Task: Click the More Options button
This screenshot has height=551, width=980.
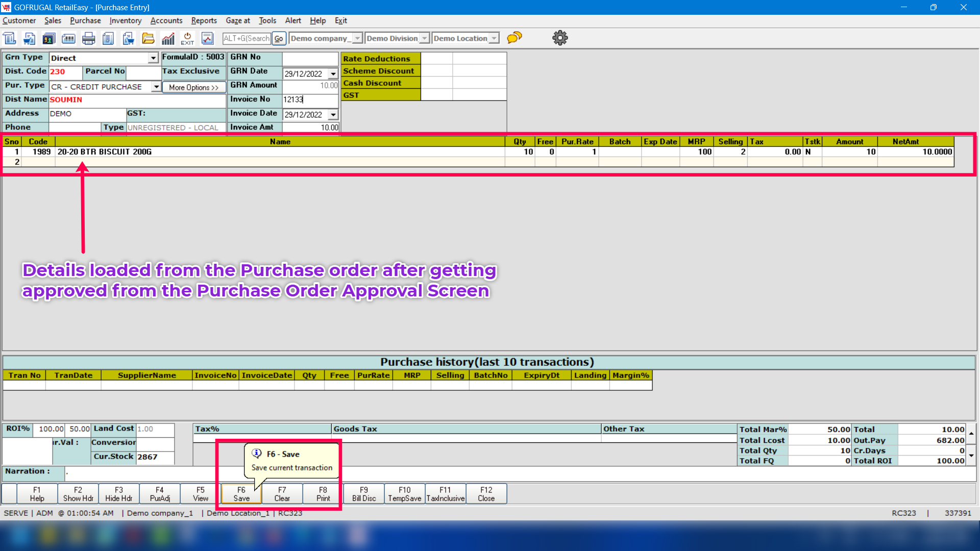Action: coord(193,87)
